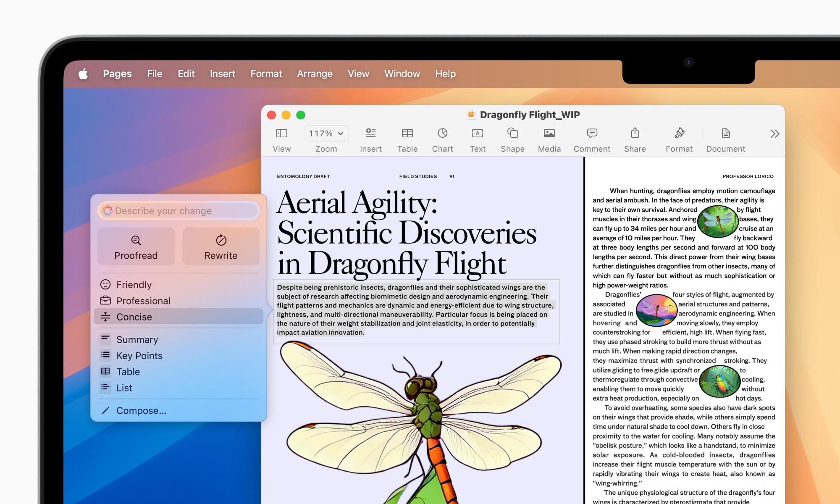Image resolution: width=840 pixels, height=504 pixels.
Task: Click the Share toolbar icon
Action: pos(635,133)
